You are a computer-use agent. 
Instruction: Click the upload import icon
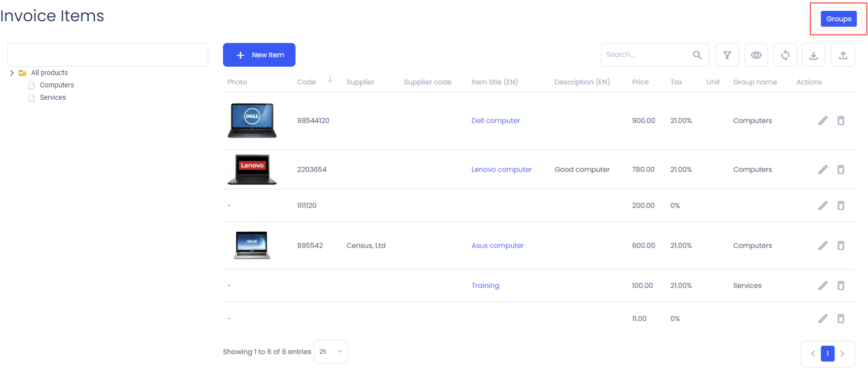[843, 55]
